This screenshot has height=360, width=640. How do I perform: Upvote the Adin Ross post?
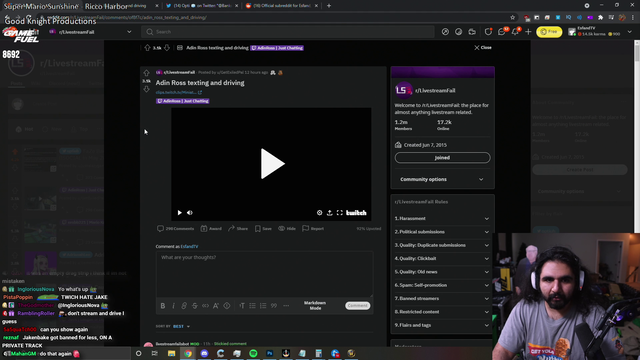coord(146,73)
